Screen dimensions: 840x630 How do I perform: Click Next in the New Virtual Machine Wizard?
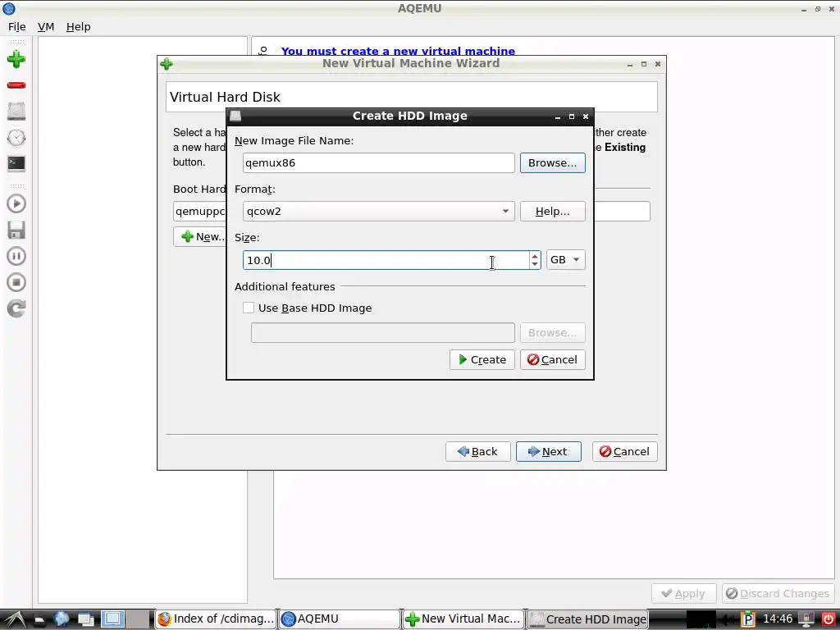[549, 452]
